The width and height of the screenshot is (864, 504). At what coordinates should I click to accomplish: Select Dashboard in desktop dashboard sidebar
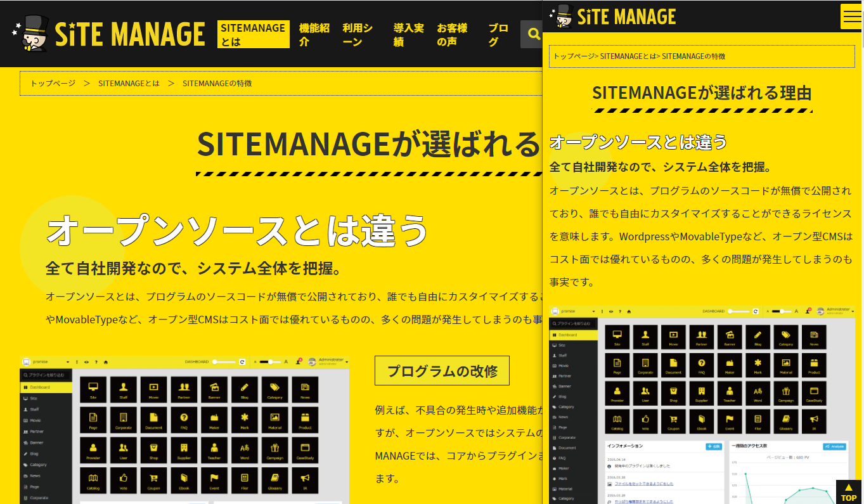pyautogui.click(x=46, y=387)
